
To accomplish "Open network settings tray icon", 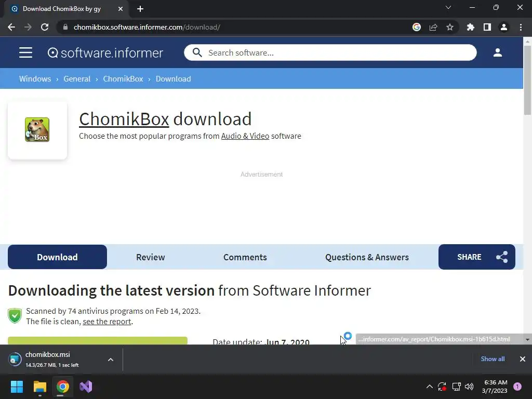I will point(456,387).
